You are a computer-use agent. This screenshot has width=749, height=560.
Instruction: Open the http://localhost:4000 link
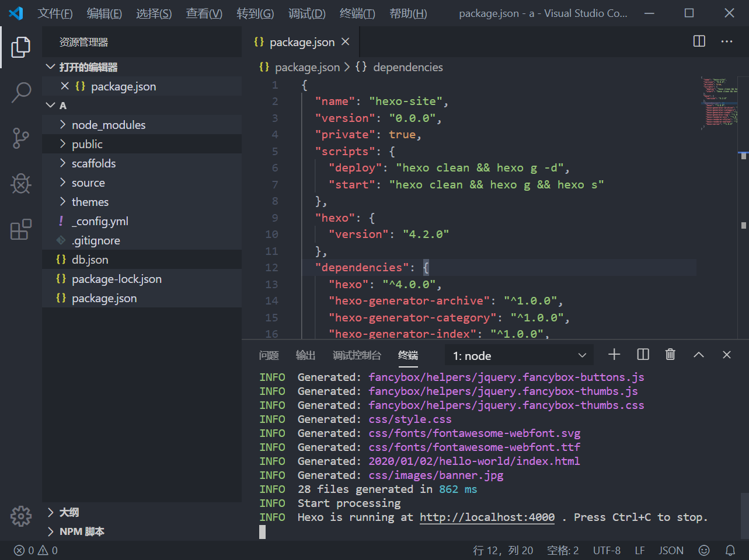click(x=487, y=517)
